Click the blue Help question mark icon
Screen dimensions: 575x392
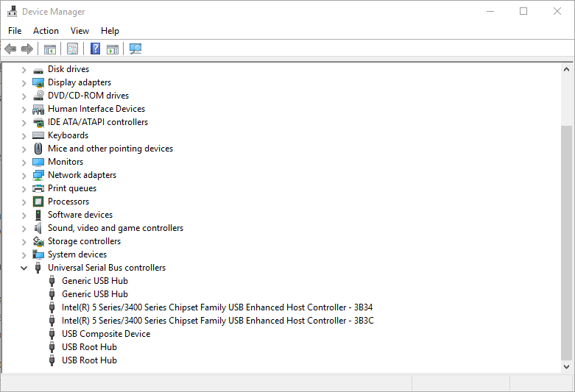96,49
